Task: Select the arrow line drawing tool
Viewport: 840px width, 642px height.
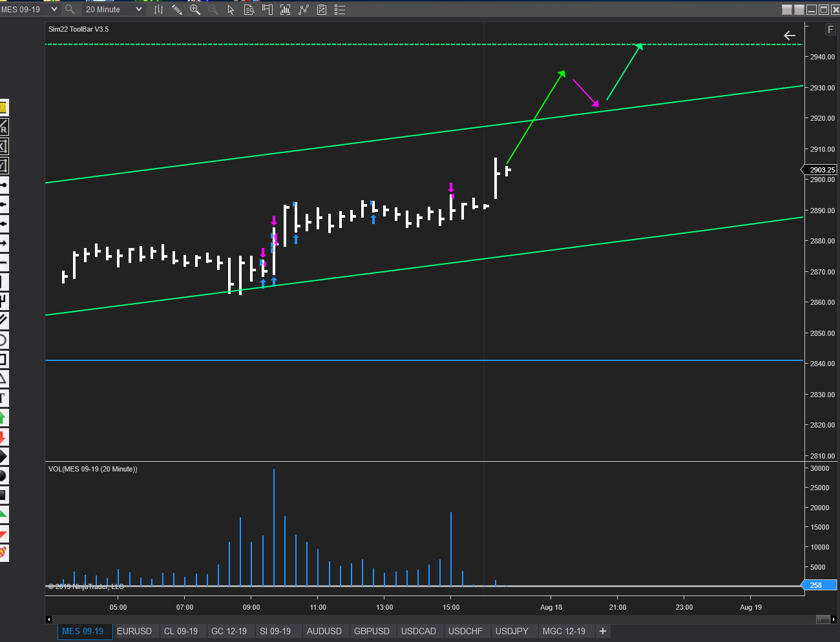Action: (3, 243)
